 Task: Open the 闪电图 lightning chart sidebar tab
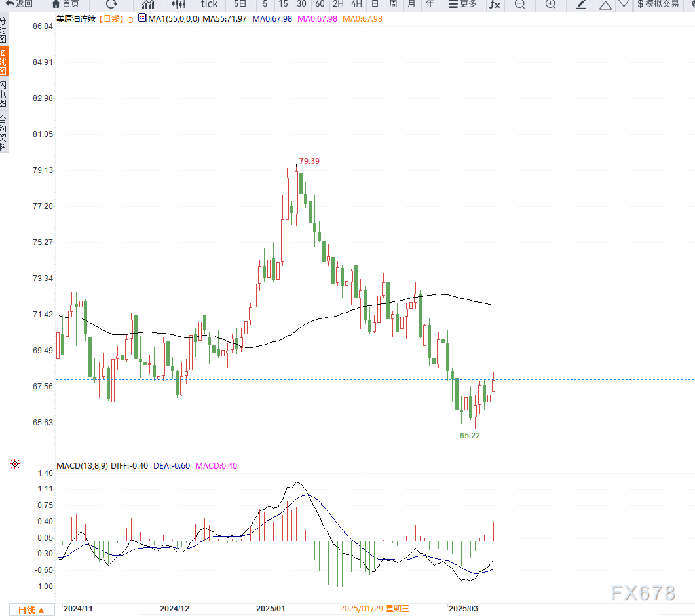(4, 94)
